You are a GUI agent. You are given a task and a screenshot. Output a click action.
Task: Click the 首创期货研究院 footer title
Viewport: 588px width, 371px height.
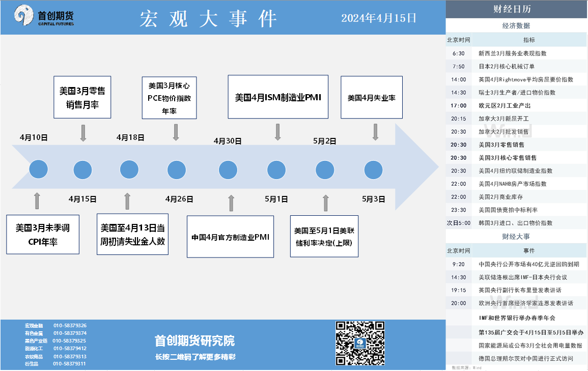194,340
